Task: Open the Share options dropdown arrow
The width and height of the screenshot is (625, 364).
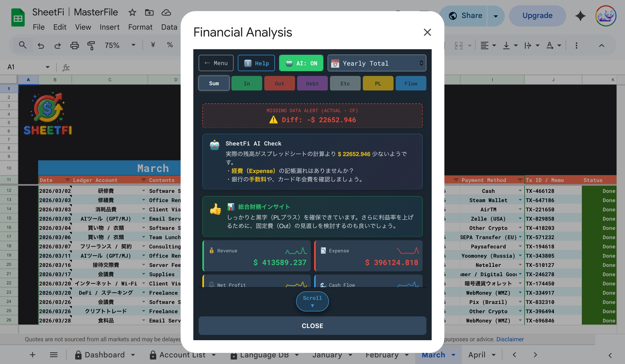Action: tap(495, 16)
